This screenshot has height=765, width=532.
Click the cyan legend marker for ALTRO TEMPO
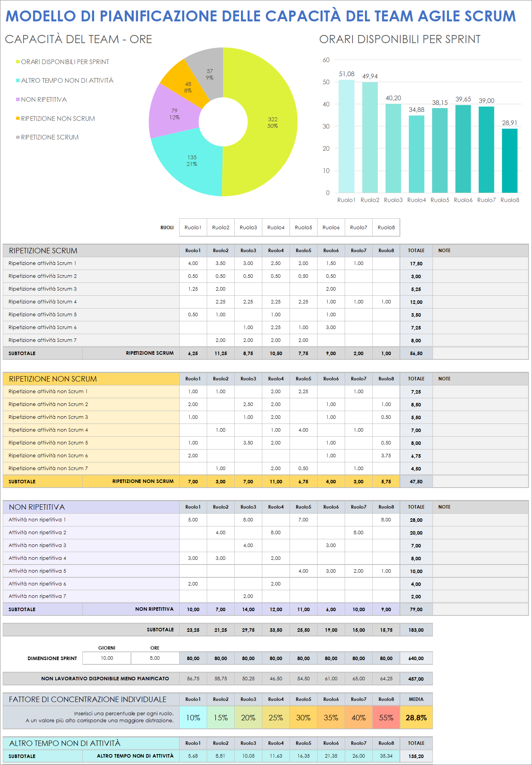coord(18,80)
